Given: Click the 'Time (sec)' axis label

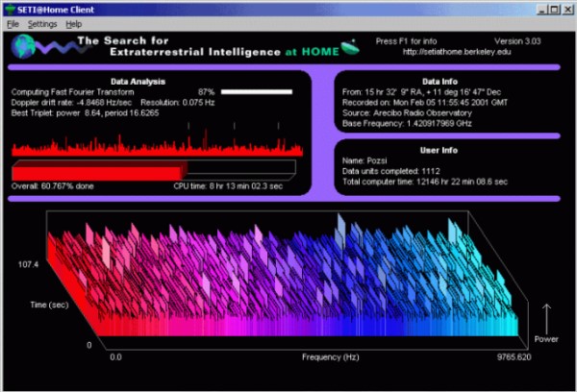Looking at the screenshot, I should [49, 305].
